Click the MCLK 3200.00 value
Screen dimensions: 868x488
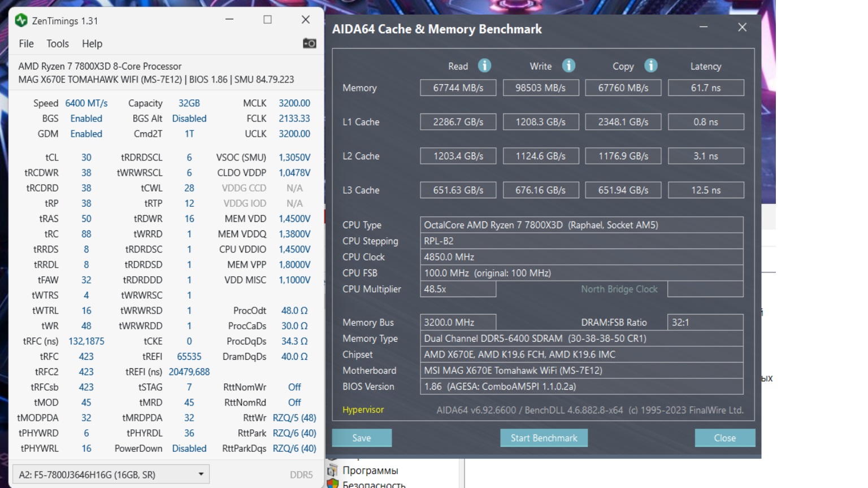pyautogui.click(x=294, y=103)
